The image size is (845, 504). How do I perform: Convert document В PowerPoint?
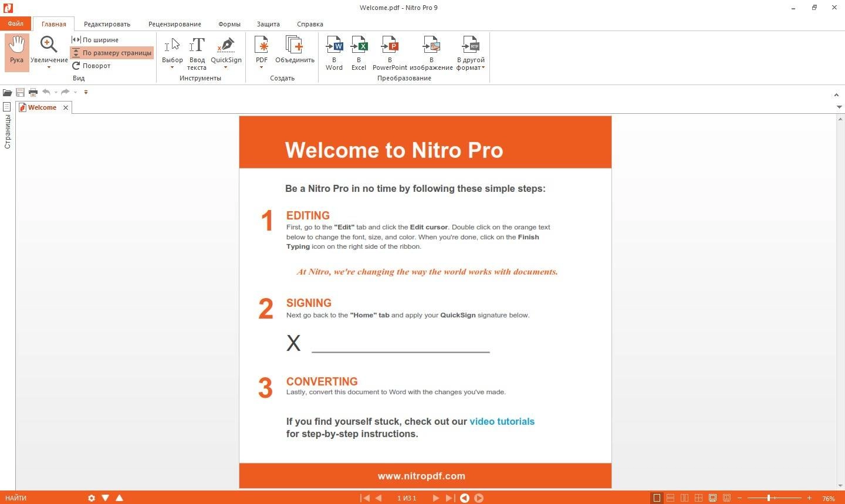click(x=390, y=53)
